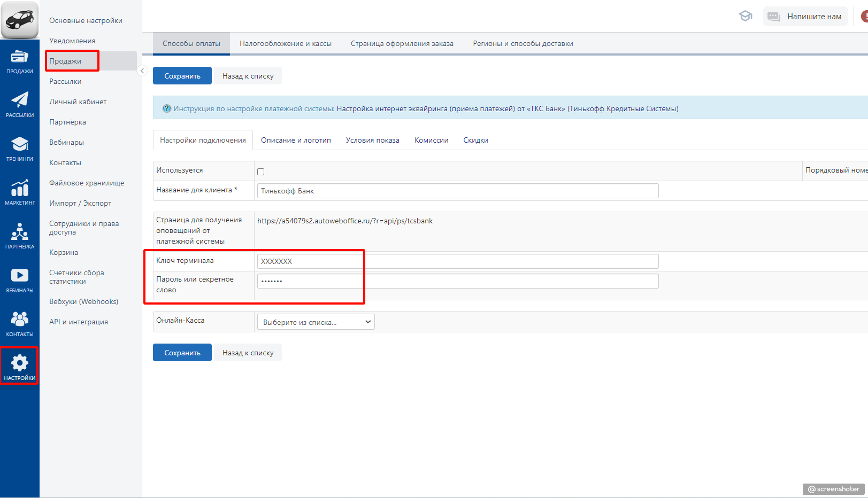
Task: Switch to Способы оплаты tab
Action: click(x=191, y=44)
